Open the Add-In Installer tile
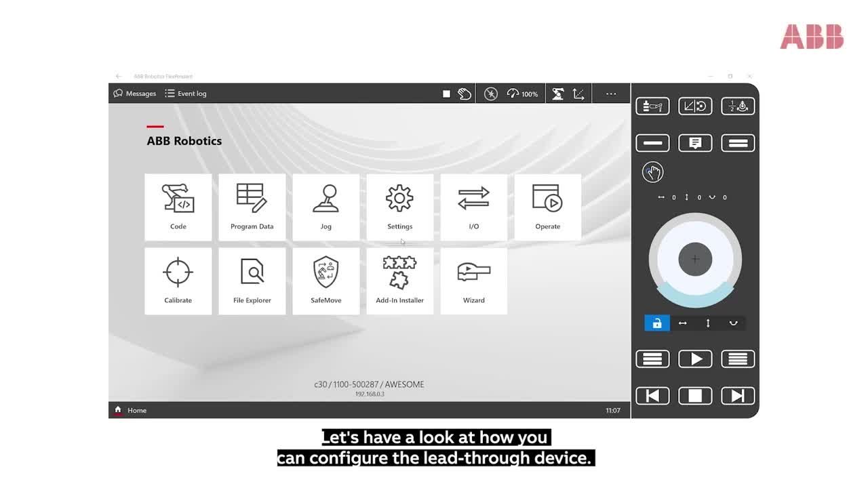This screenshot has width=868, height=488. point(400,281)
